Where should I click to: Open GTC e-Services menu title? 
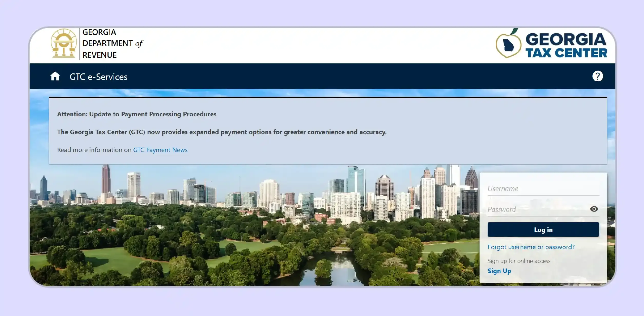(x=98, y=77)
